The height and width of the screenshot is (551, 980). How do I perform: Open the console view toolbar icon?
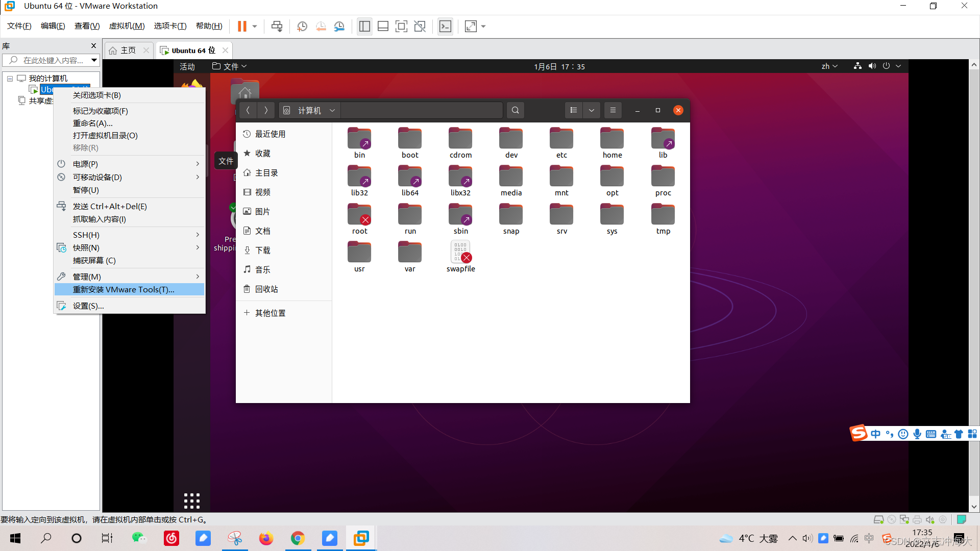point(445,26)
